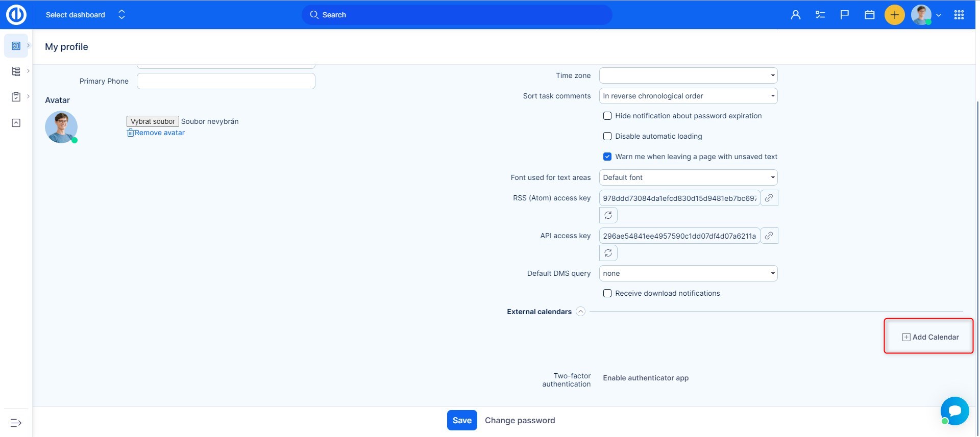Open the Sort task comments dropdown
The image size is (980, 437).
(x=688, y=96)
